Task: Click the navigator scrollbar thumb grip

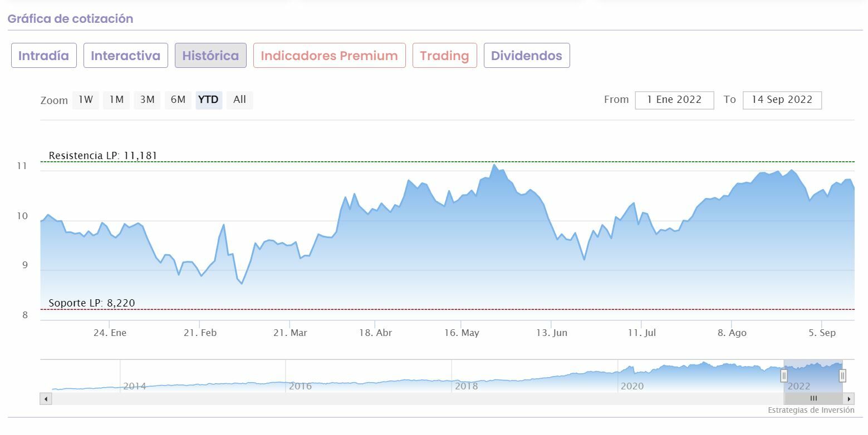Action: click(x=813, y=398)
